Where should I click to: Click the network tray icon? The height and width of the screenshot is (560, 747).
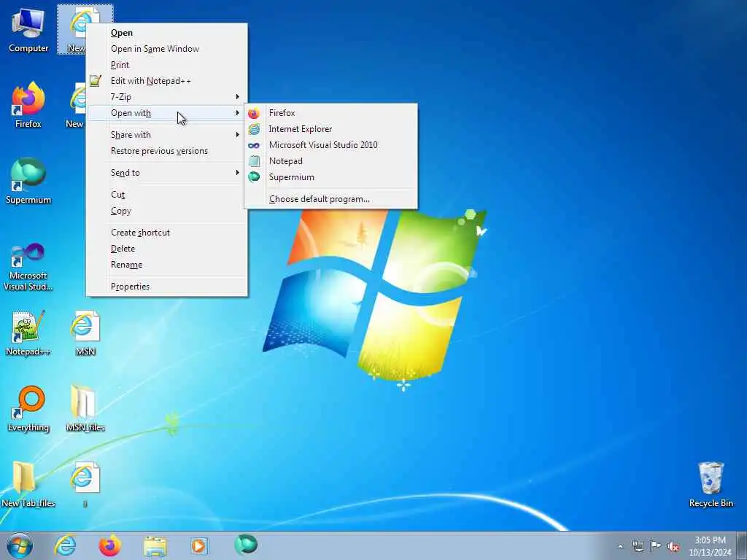pos(638,546)
